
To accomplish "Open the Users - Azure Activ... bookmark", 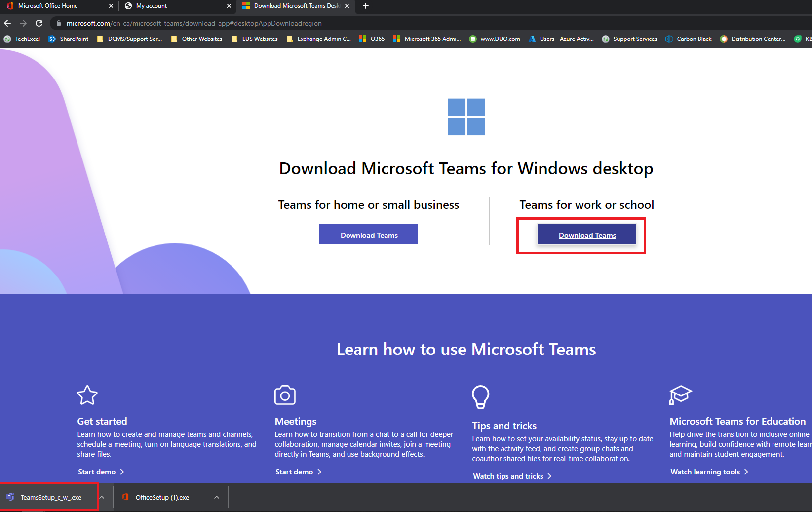I will coord(561,39).
